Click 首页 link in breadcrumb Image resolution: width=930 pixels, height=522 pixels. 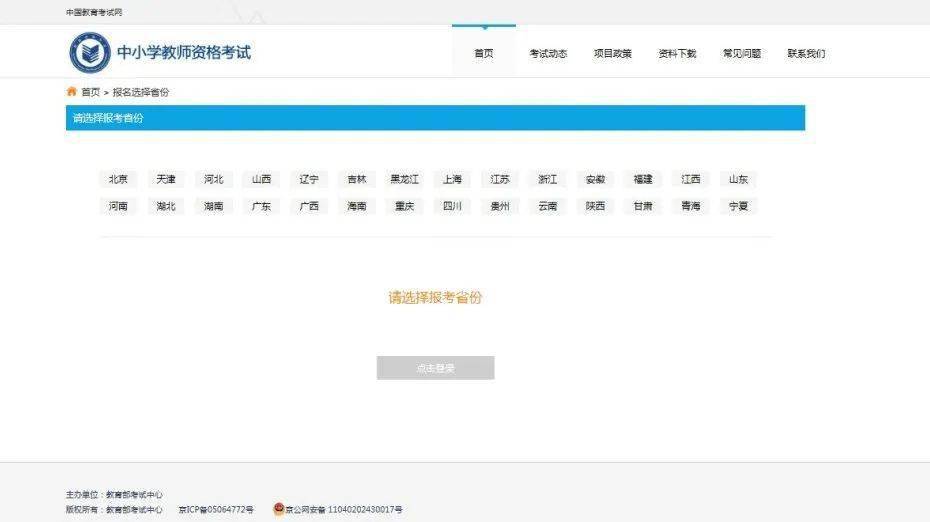click(x=90, y=92)
